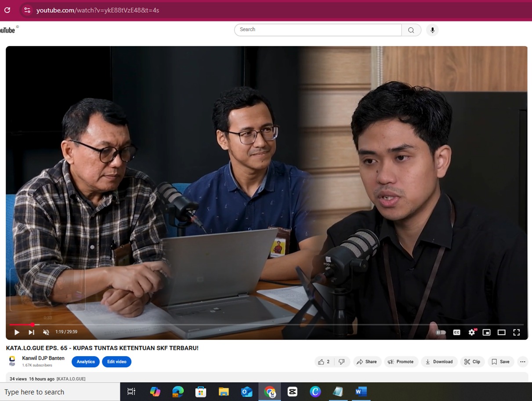
Task: Click the YouTube search field
Action: [x=318, y=30]
